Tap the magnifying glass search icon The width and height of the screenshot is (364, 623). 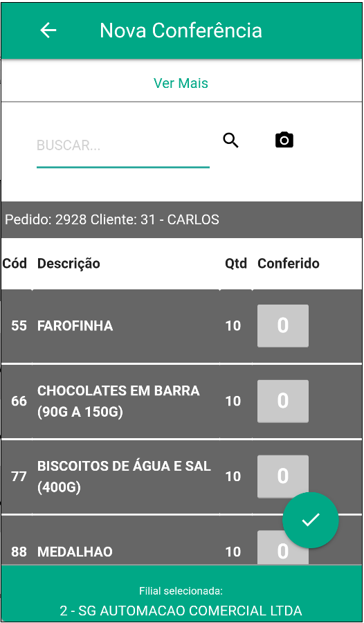(x=231, y=141)
